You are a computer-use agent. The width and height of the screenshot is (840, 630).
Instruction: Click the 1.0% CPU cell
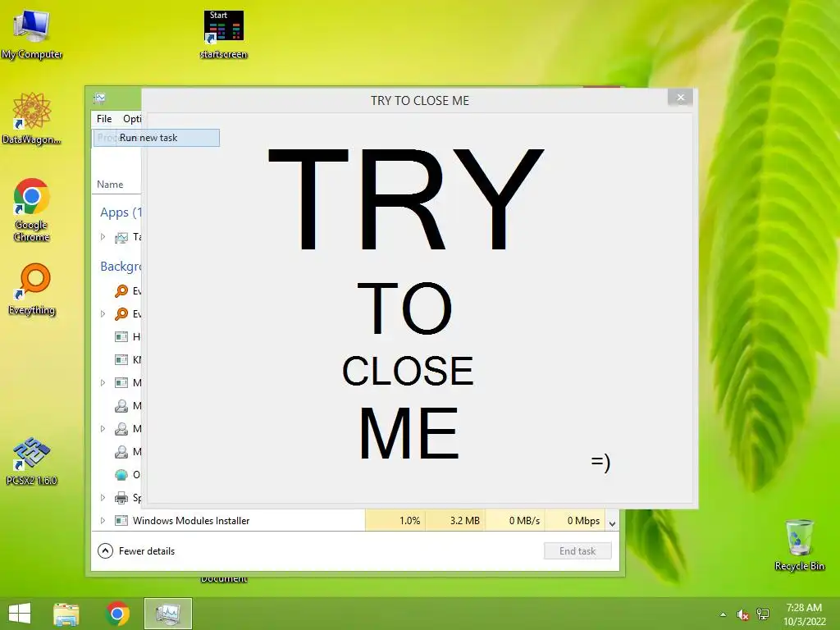395,520
